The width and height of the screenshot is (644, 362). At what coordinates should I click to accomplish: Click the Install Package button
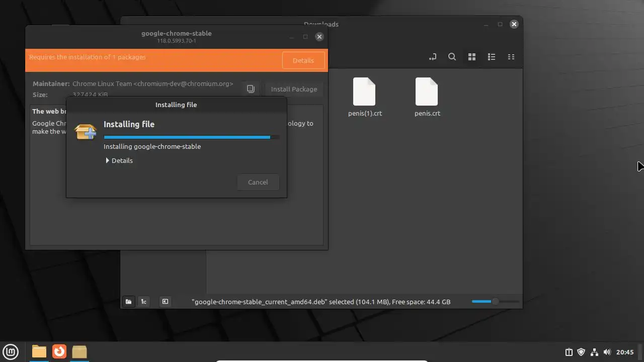click(294, 89)
